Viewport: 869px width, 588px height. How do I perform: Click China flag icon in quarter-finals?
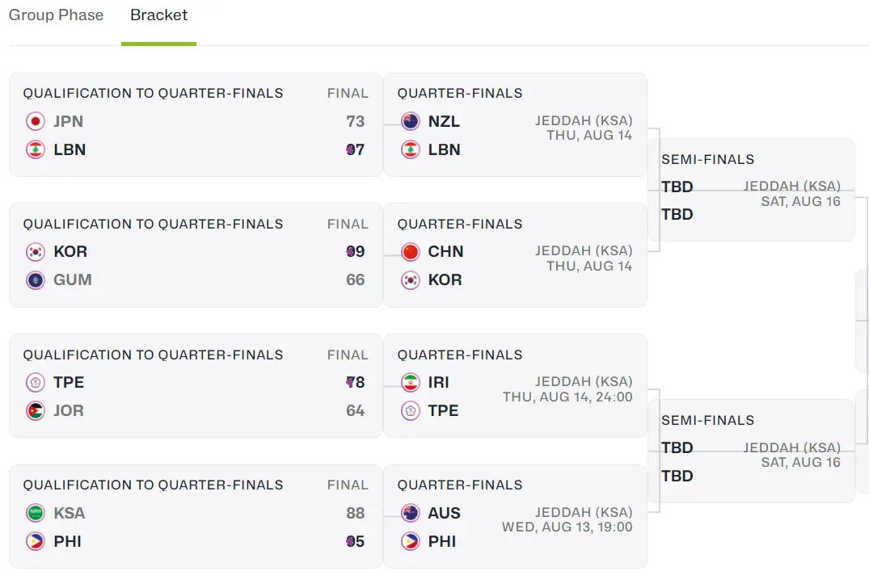click(410, 252)
